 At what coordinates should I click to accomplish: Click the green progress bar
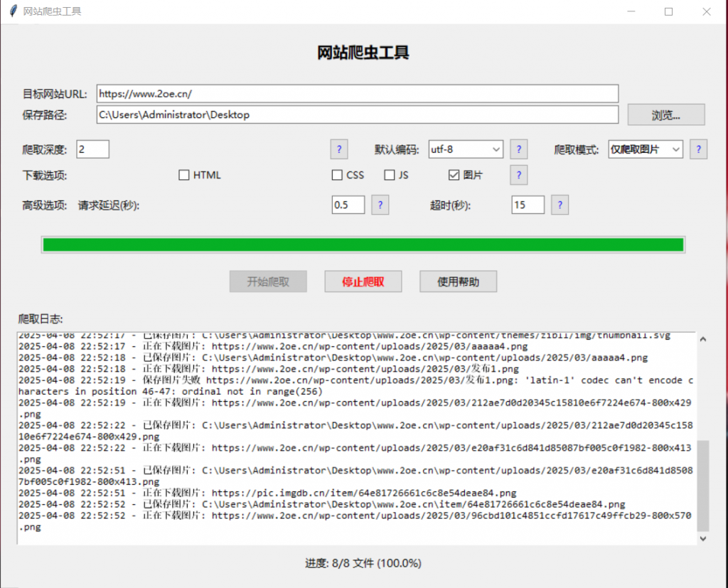point(363,245)
